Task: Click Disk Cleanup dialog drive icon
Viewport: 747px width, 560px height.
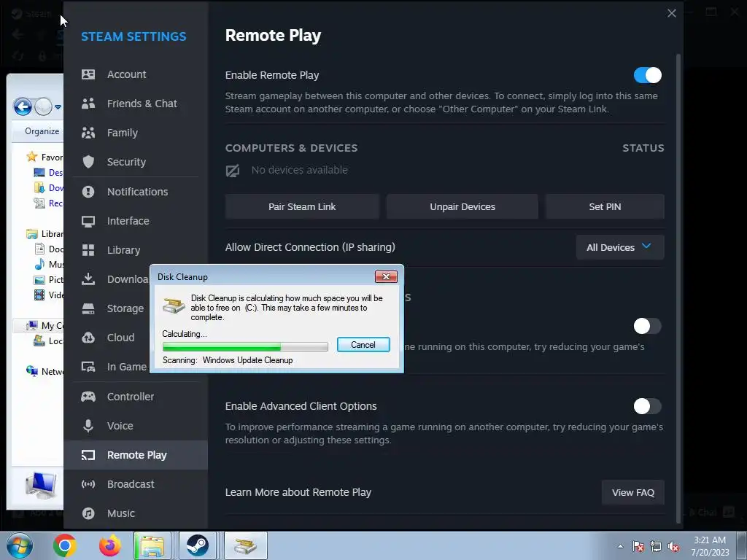Action: click(174, 305)
